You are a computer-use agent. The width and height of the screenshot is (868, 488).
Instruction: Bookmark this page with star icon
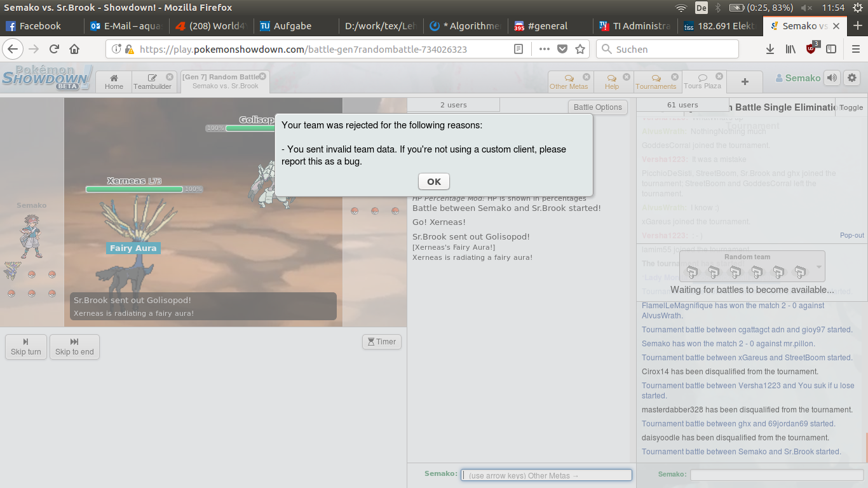point(580,49)
